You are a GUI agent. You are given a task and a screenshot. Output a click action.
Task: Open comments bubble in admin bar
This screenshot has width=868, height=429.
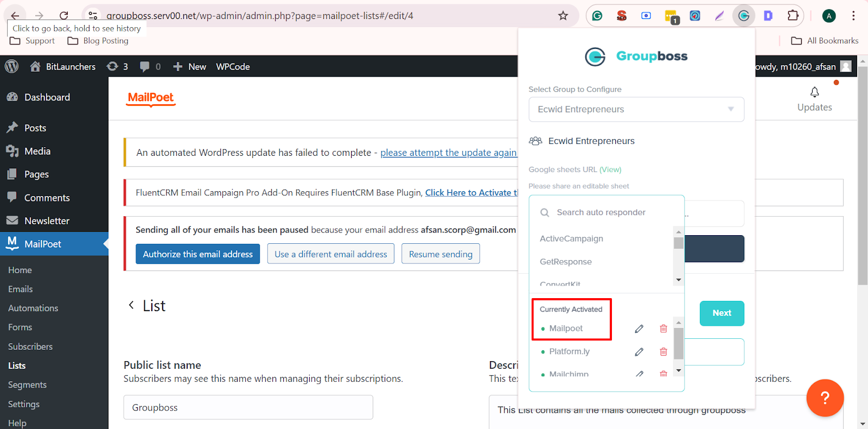coord(150,66)
